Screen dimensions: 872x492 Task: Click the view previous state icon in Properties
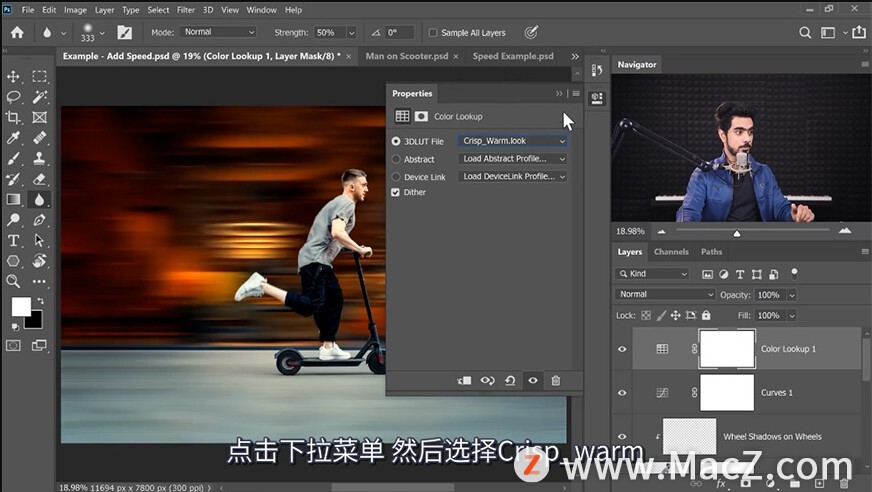click(x=488, y=381)
